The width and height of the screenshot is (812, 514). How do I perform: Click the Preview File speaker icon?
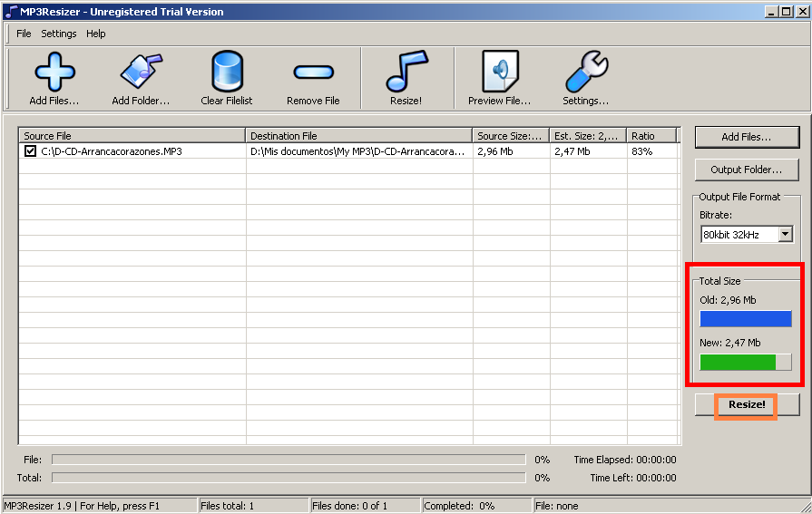point(500,72)
